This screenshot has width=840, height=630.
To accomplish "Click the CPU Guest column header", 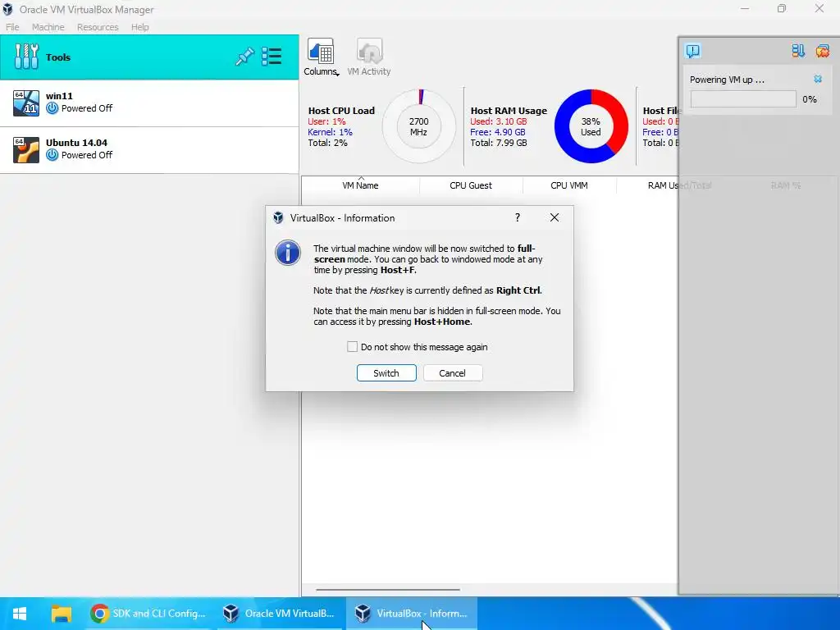I will coord(470,185).
